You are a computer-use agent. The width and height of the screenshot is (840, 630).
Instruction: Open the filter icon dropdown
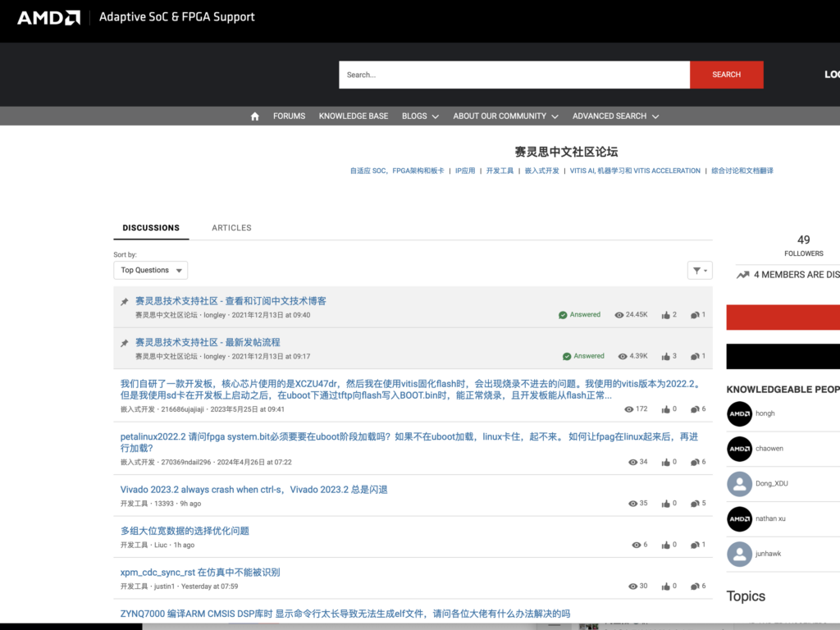point(700,271)
